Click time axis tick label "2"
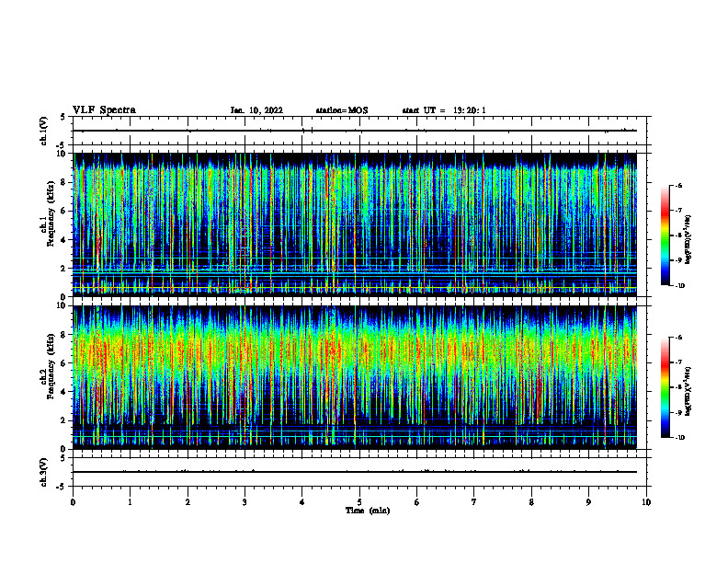This screenshot has height=563, width=728. (x=188, y=502)
